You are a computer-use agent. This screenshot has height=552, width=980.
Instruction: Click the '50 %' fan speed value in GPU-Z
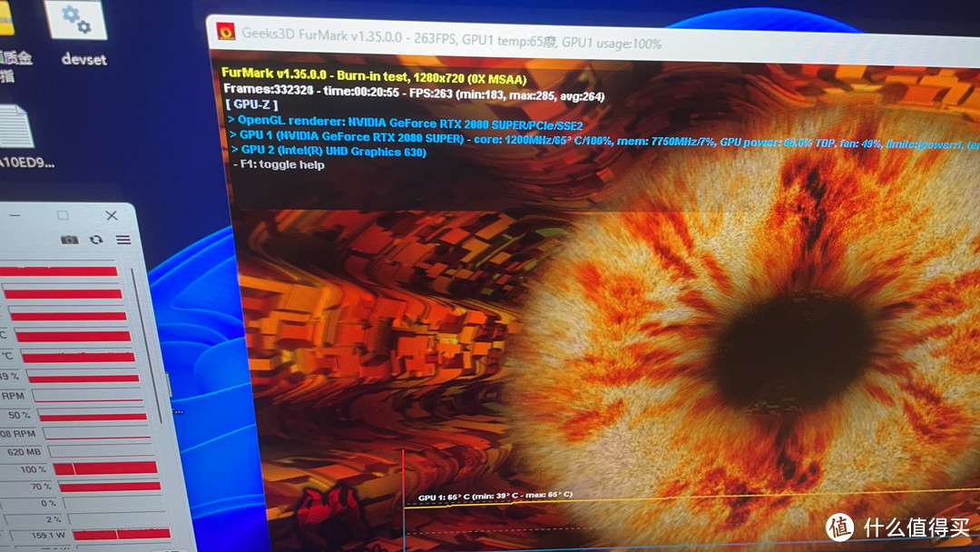19,415
